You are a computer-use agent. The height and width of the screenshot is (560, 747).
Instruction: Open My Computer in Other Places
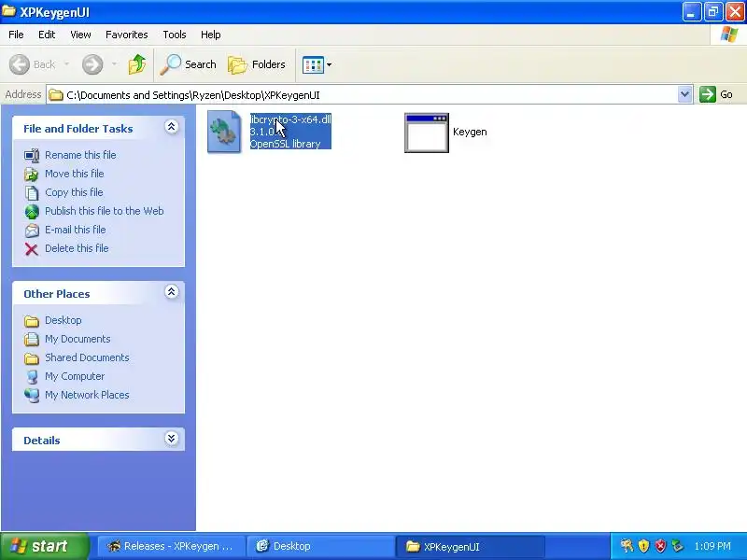pyautogui.click(x=75, y=376)
